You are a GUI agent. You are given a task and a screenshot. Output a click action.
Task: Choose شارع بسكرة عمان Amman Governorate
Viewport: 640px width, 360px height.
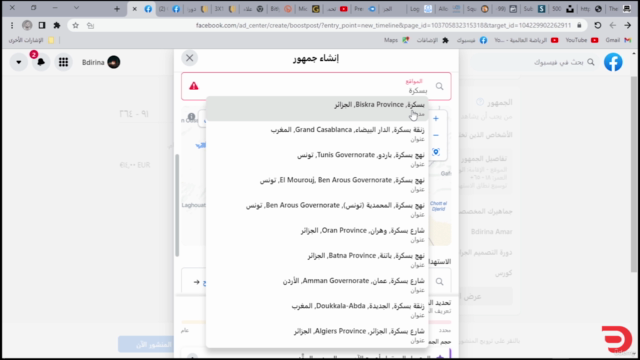click(x=317, y=285)
